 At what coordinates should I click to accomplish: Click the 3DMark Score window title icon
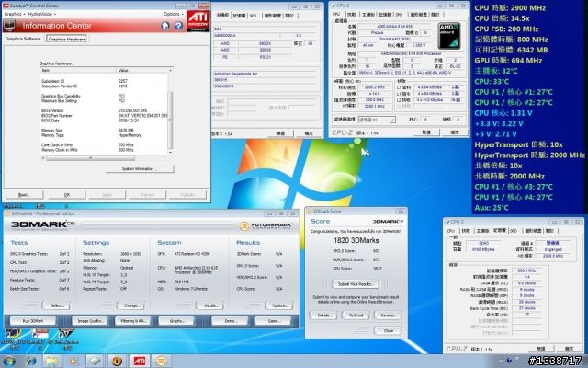click(x=310, y=212)
